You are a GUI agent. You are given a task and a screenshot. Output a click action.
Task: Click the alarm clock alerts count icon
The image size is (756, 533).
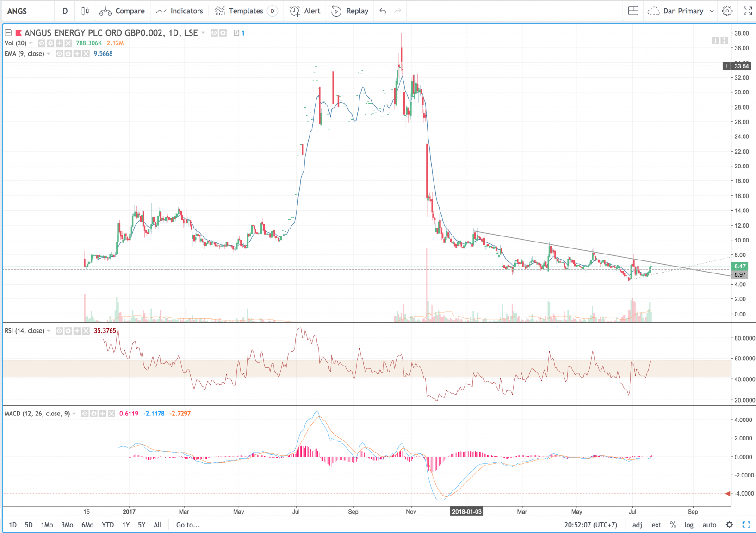239,33
